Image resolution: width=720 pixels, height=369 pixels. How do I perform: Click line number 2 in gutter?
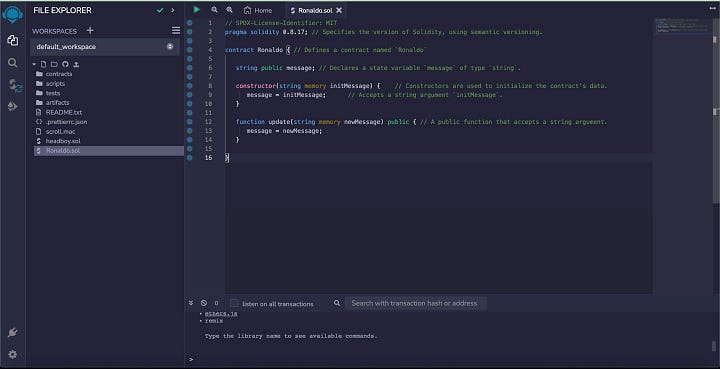coord(210,32)
